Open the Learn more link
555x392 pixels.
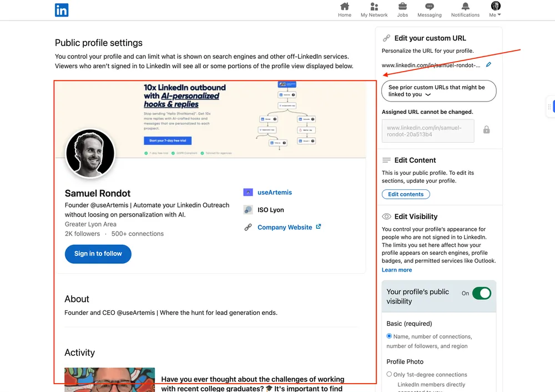point(396,270)
